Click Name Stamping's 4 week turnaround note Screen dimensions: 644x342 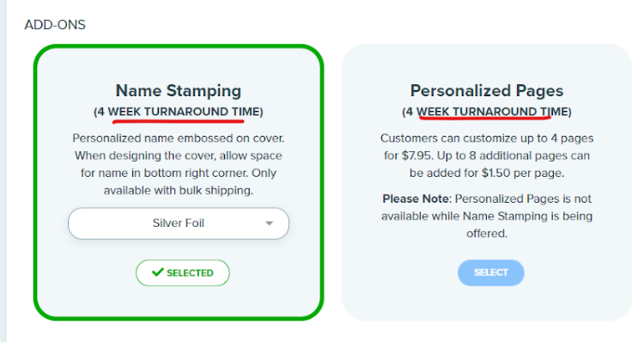179,112
